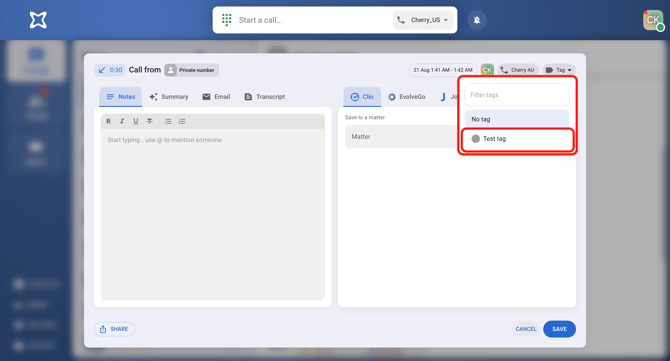Open the Email tab
Viewport: 670px width, 361px height.
pyautogui.click(x=216, y=97)
